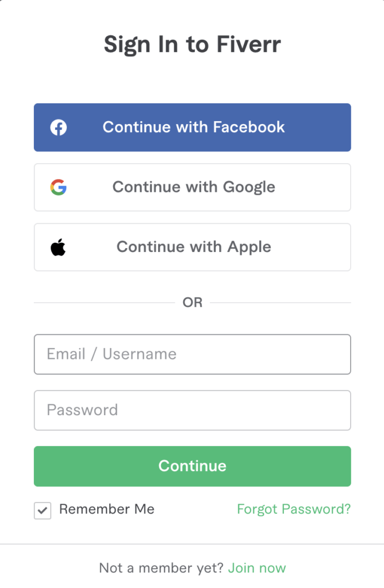Open the Forgot Password? link
The width and height of the screenshot is (384, 588).
click(294, 509)
